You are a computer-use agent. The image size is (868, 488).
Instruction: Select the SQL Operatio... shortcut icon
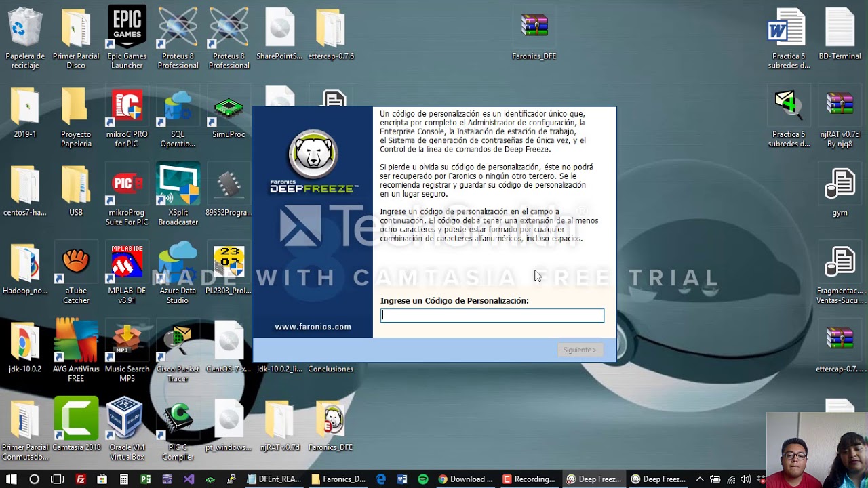click(178, 117)
